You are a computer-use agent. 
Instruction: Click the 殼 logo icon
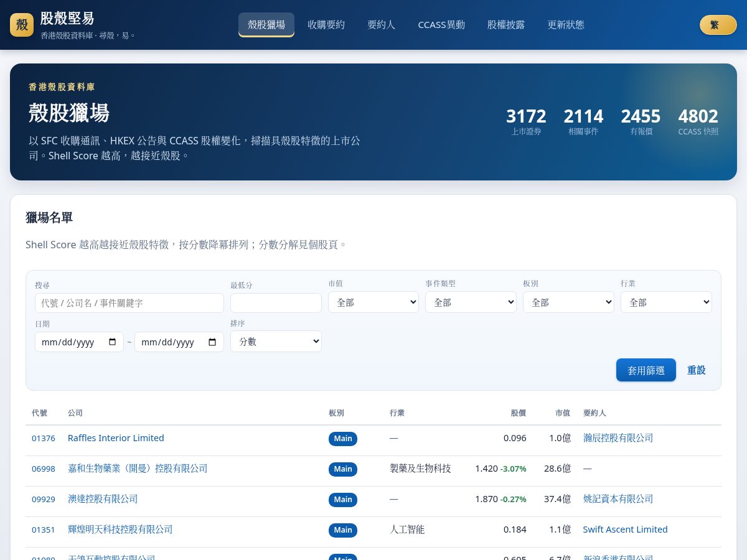(22, 25)
